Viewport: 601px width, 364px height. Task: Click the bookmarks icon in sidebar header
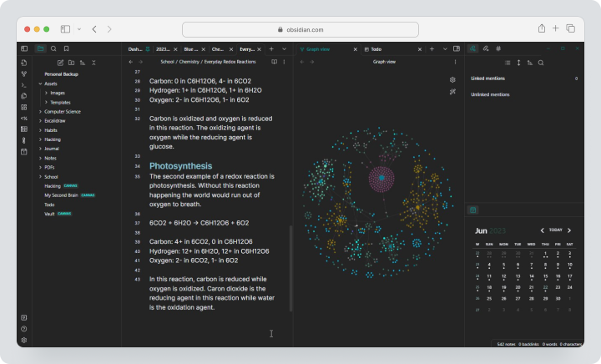pyautogui.click(x=66, y=48)
